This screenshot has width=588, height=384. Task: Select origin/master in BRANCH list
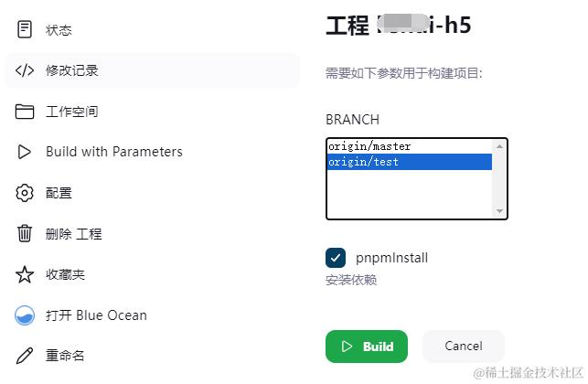pyautogui.click(x=369, y=146)
